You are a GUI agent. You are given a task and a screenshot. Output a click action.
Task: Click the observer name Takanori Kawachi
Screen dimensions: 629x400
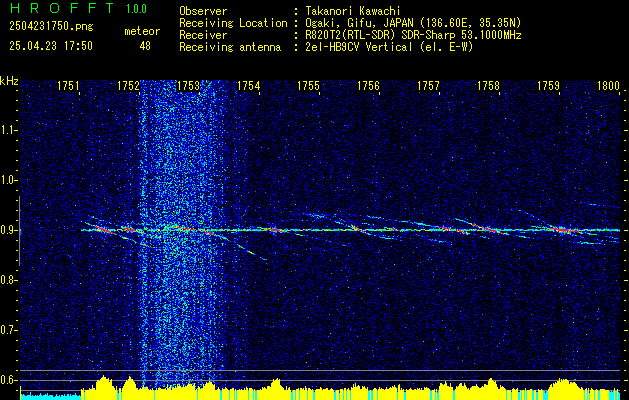(x=353, y=11)
